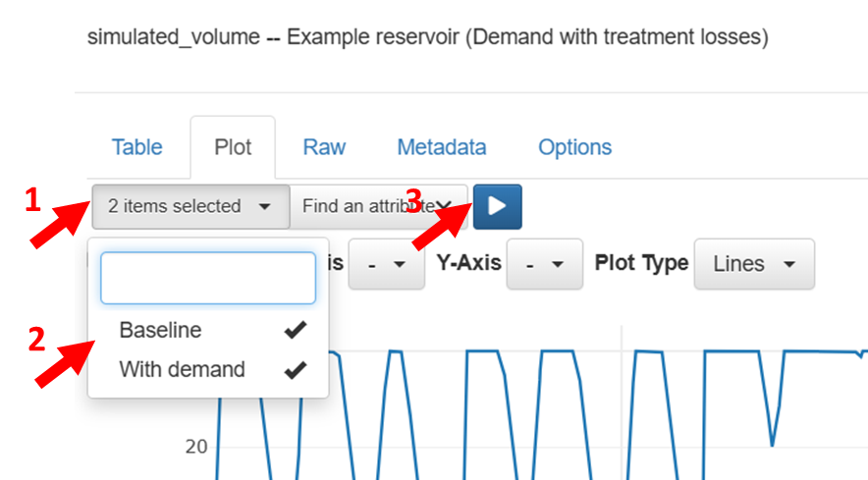
Task: Show the Options tab
Action: (574, 147)
